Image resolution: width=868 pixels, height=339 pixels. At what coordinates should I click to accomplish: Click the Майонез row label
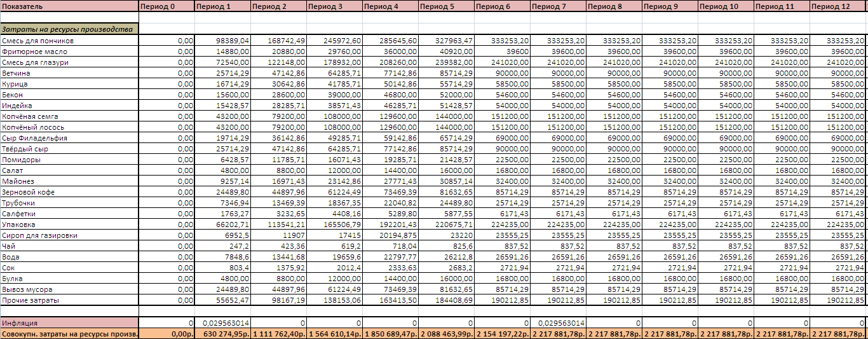point(69,181)
